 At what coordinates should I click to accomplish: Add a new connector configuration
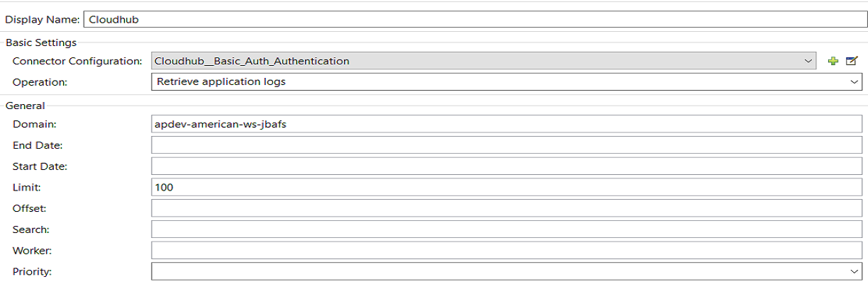(x=833, y=61)
